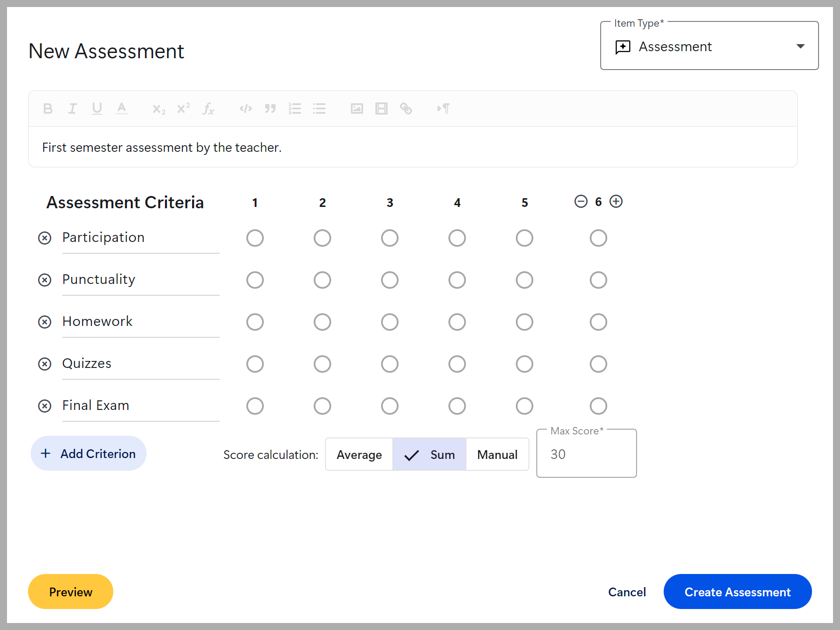This screenshot has width=840, height=630.
Task: Select rating 3 for Punctuality
Action: [390, 280]
